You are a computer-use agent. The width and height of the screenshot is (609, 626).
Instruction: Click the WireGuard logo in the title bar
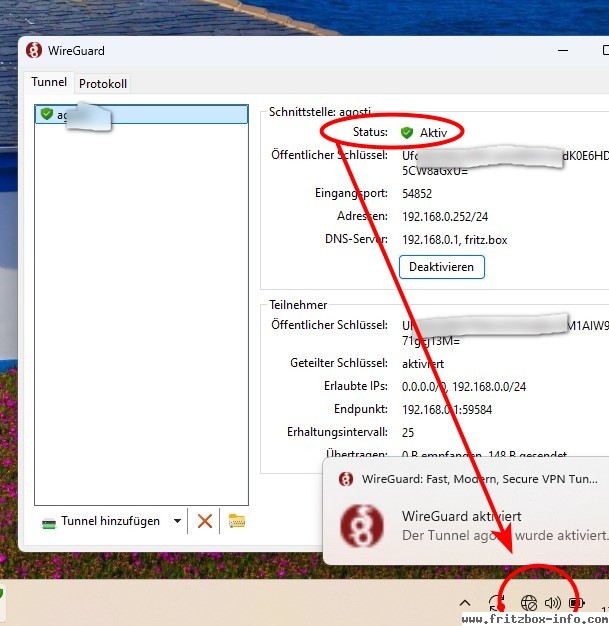[34, 51]
